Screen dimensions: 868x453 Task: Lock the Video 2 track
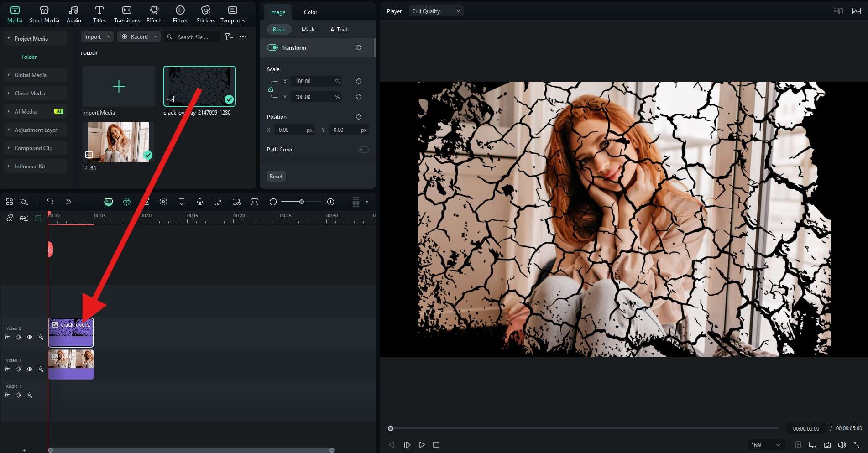coord(8,337)
